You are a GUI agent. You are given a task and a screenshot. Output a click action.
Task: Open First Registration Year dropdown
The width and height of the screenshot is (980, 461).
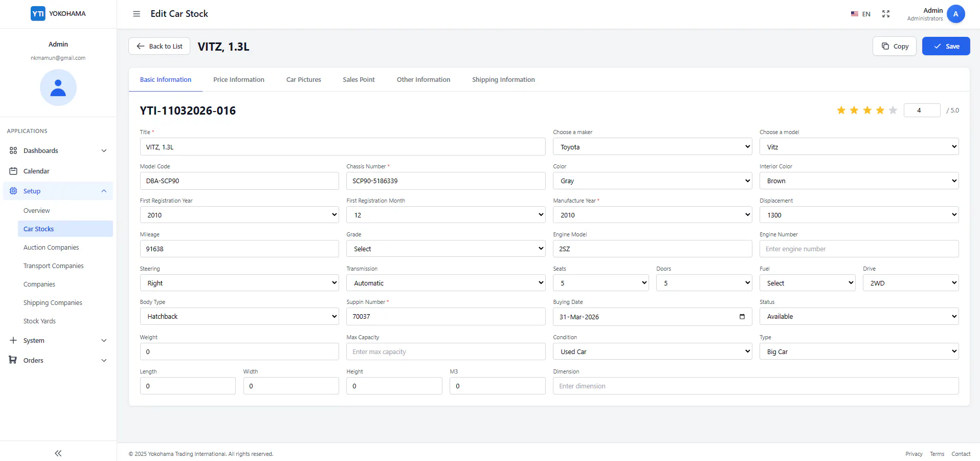(x=239, y=215)
